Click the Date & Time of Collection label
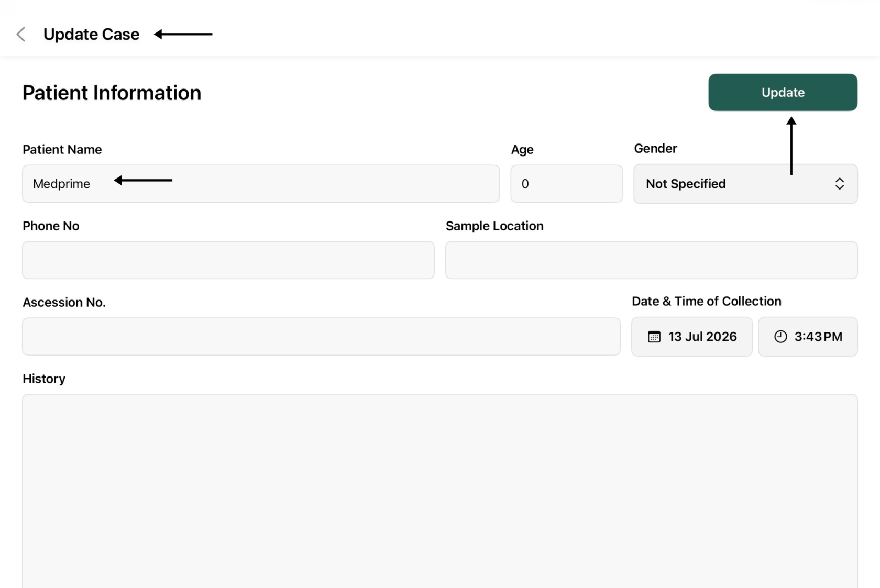The image size is (880, 588). point(706,301)
